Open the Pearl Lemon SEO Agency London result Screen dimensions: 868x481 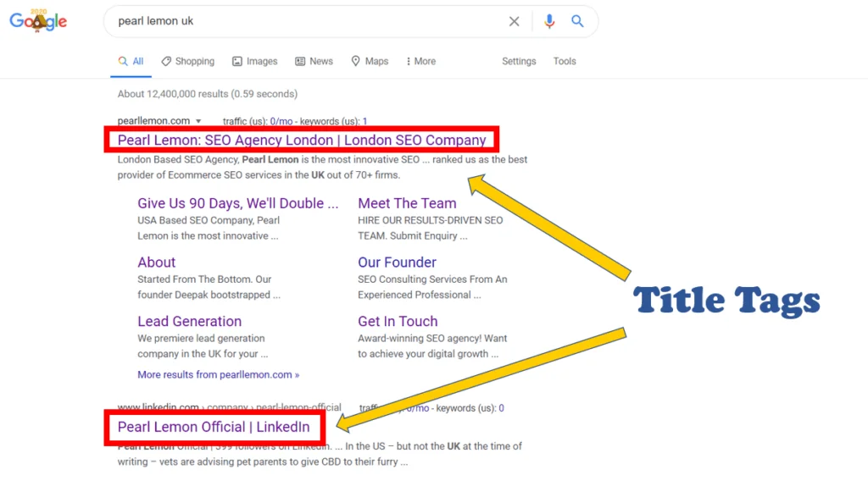pyautogui.click(x=302, y=140)
